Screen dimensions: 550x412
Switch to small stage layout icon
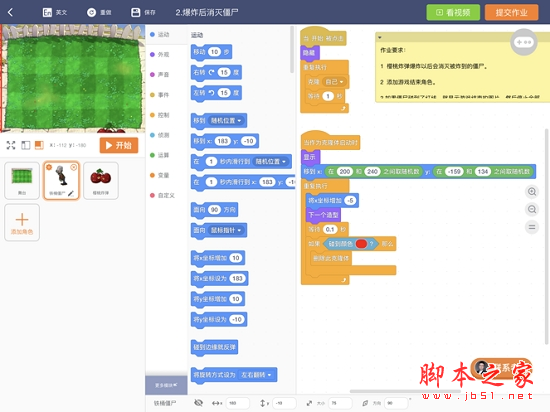coord(39,145)
